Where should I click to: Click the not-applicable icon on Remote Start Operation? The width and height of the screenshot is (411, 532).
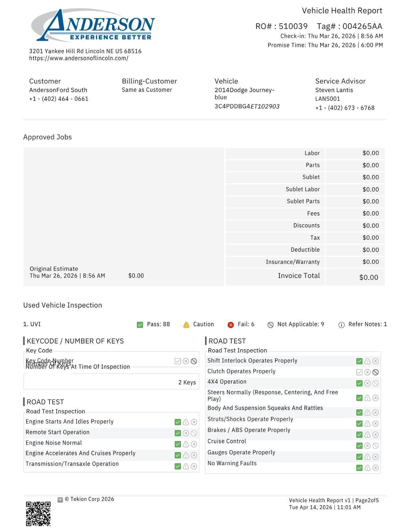tap(194, 433)
